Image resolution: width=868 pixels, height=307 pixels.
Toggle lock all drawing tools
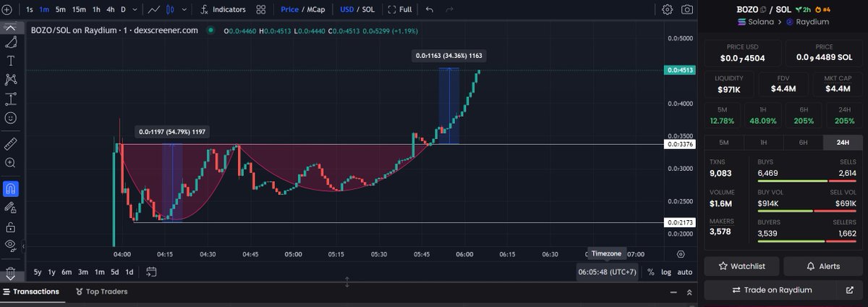pos(11,227)
